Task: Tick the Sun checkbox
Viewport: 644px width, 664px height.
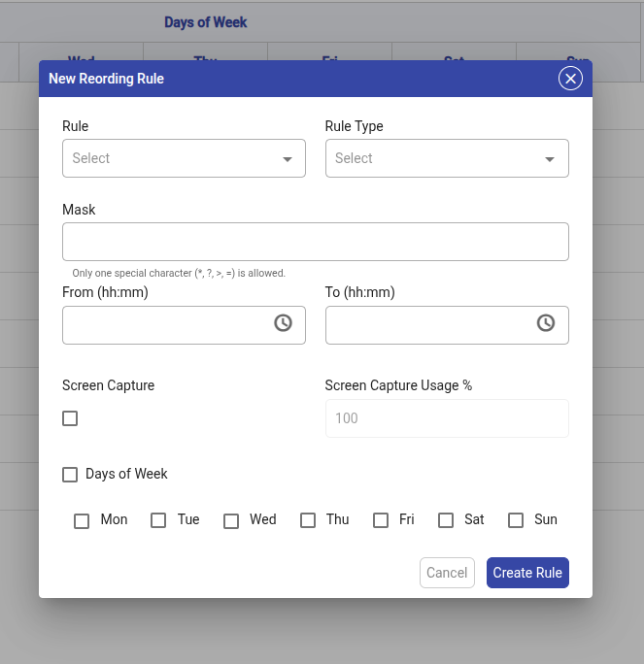Action: [x=516, y=520]
